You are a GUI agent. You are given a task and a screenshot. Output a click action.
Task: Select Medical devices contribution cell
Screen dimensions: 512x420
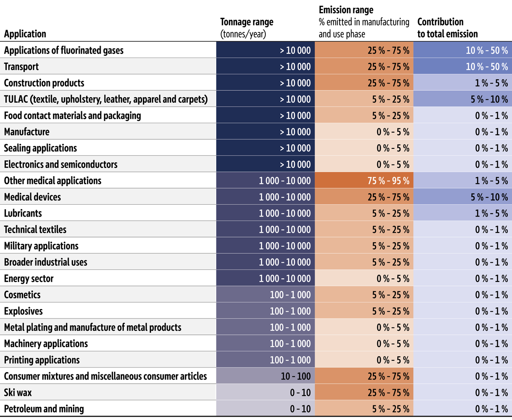pyautogui.click(x=463, y=197)
